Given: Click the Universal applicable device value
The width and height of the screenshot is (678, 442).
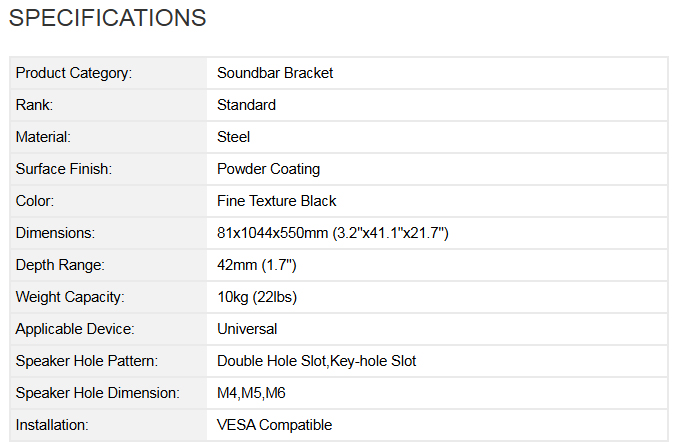Looking at the screenshot, I should pos(247,329).
